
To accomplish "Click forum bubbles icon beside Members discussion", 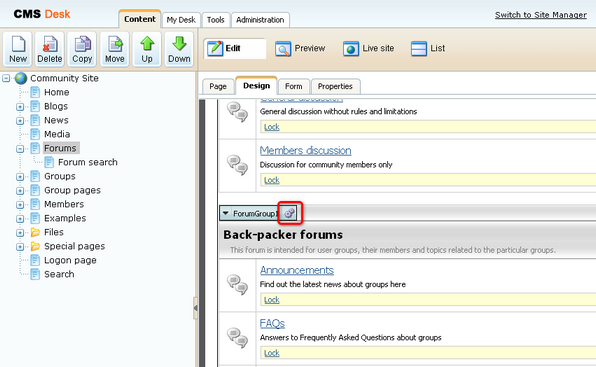I will (x=237, y=165).
